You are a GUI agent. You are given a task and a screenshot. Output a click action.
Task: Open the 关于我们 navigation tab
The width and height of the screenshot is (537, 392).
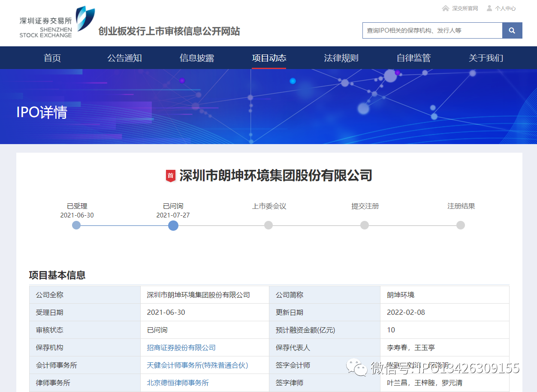(486, 58)
